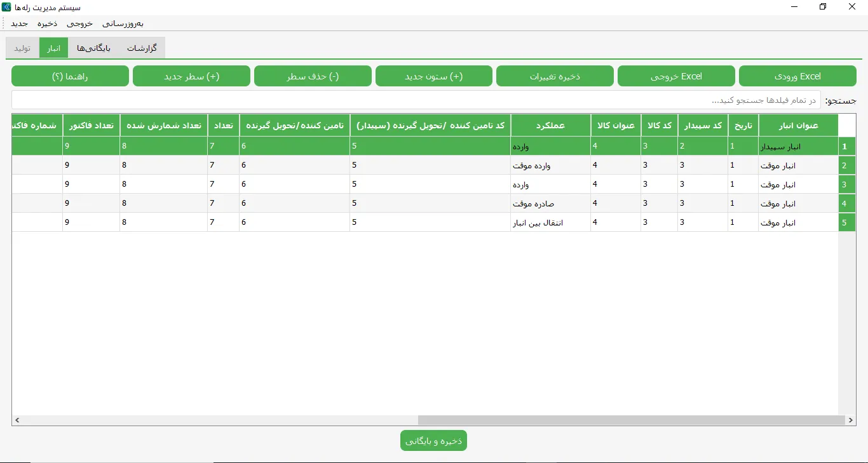Select row header number 5
This screenshot has width=868, height=463.
(x=846, y=222)
